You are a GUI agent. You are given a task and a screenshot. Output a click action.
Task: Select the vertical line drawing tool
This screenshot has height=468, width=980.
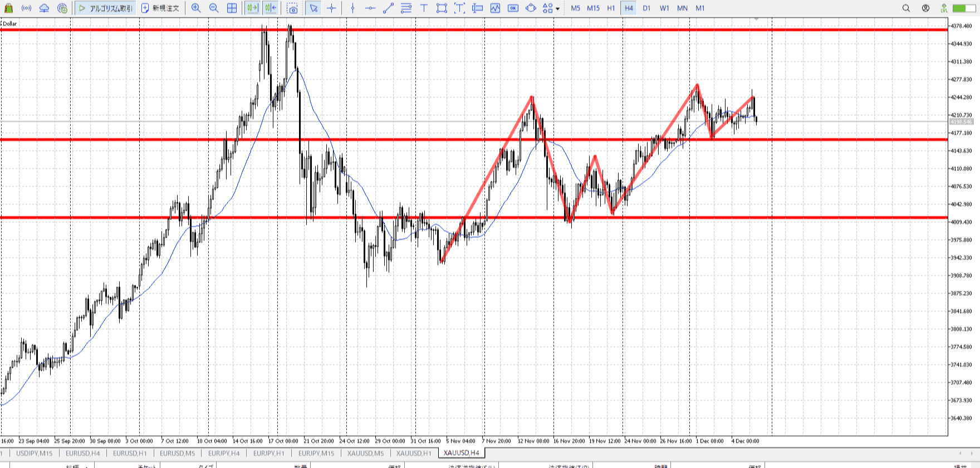(352, 8)
